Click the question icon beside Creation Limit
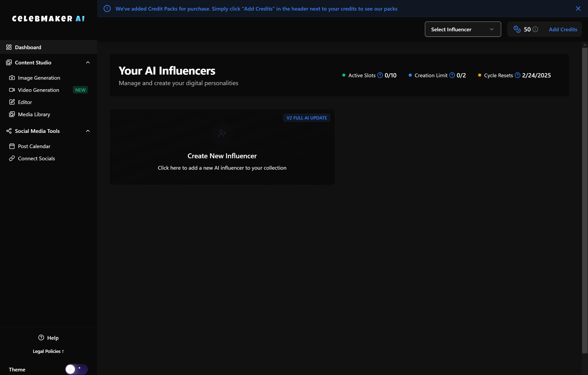588x375 pixels. tap(452, 75)
